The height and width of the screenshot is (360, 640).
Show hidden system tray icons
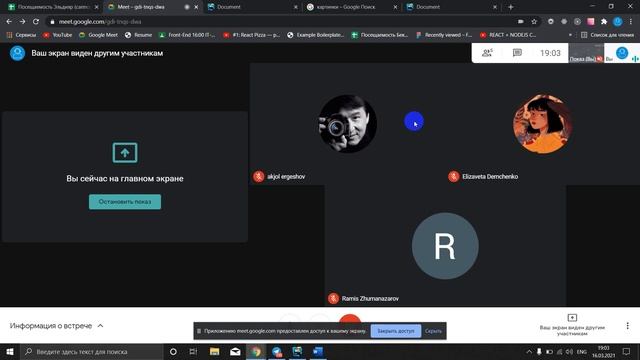click(x=529, y=351)
